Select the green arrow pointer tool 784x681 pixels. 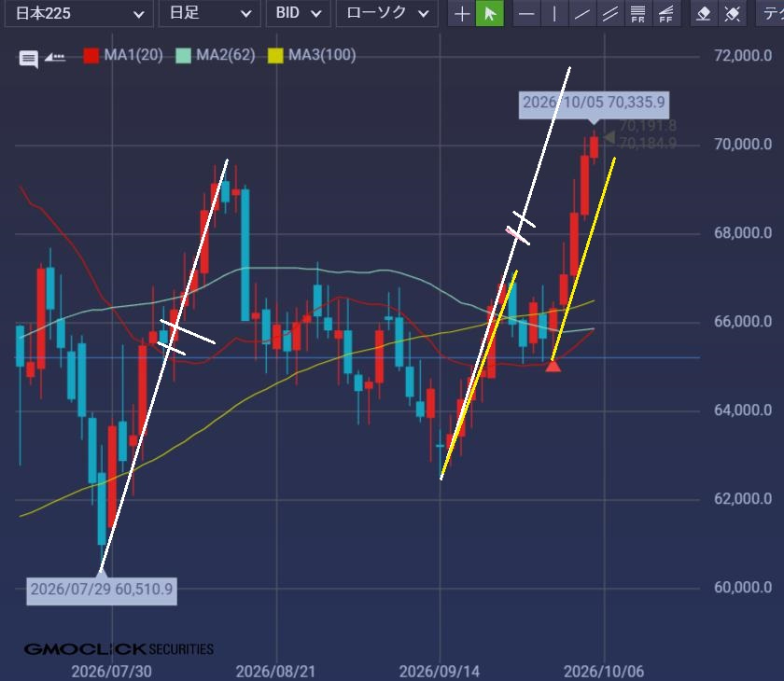pos(489,13)
